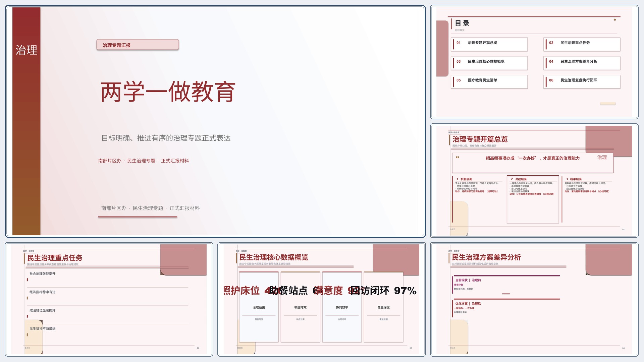Open the 两学一做教育 cover slide thumbnail

tap(215, 121)
